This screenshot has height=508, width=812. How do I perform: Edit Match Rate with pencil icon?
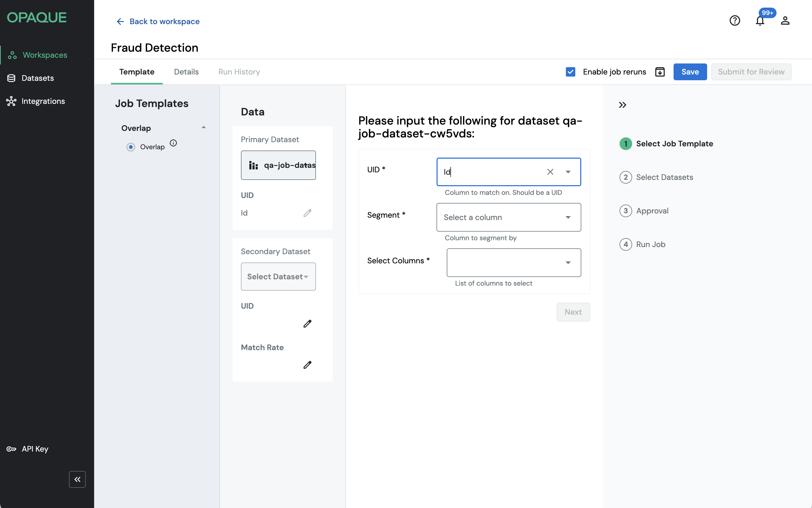307,365
